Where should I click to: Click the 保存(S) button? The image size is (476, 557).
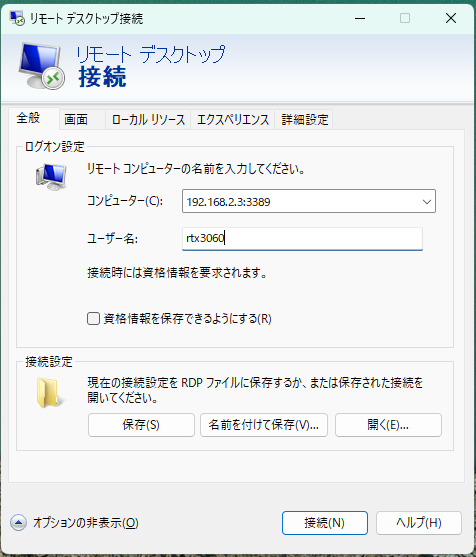(141, 424)
